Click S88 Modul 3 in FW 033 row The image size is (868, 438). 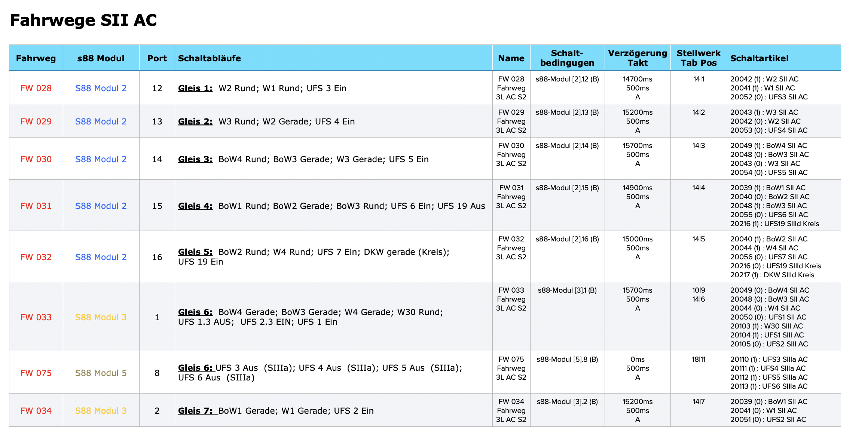click(x=101, y=317)
